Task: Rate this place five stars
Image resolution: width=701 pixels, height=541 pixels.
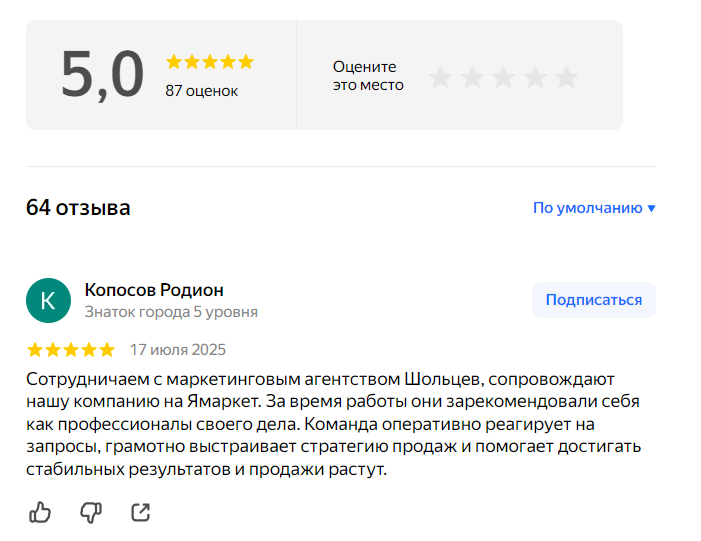Action: [567, 77]
